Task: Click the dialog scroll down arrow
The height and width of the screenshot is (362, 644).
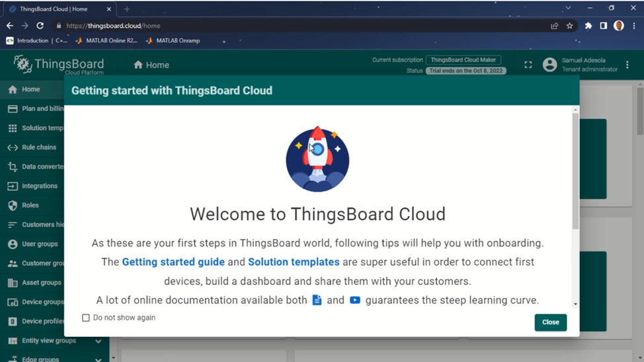Action: [x=575, y=304]
